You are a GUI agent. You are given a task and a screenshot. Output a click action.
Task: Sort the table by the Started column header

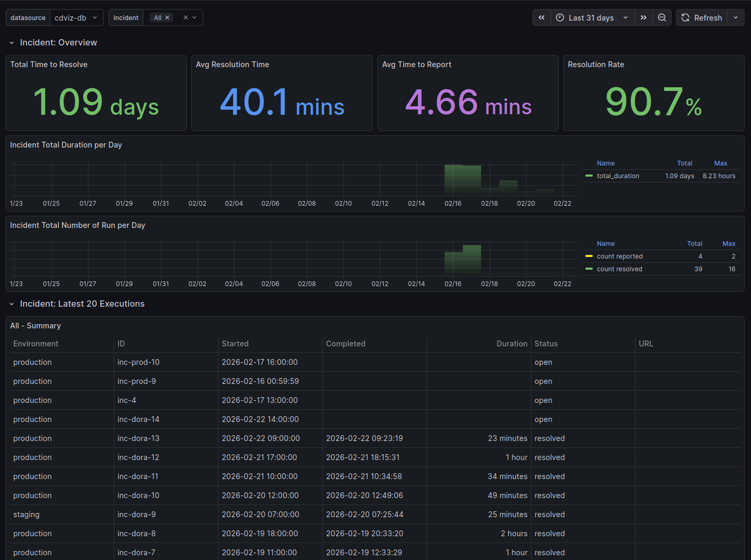click(235, 344)
